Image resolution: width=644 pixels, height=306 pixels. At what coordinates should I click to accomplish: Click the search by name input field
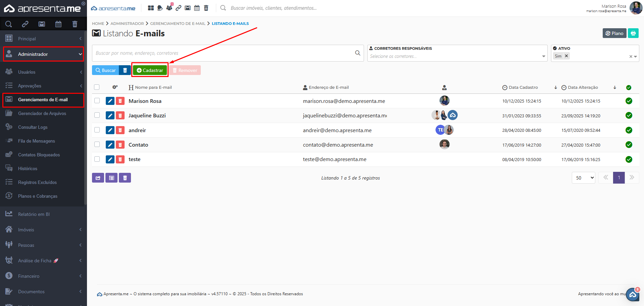point(223,53)
